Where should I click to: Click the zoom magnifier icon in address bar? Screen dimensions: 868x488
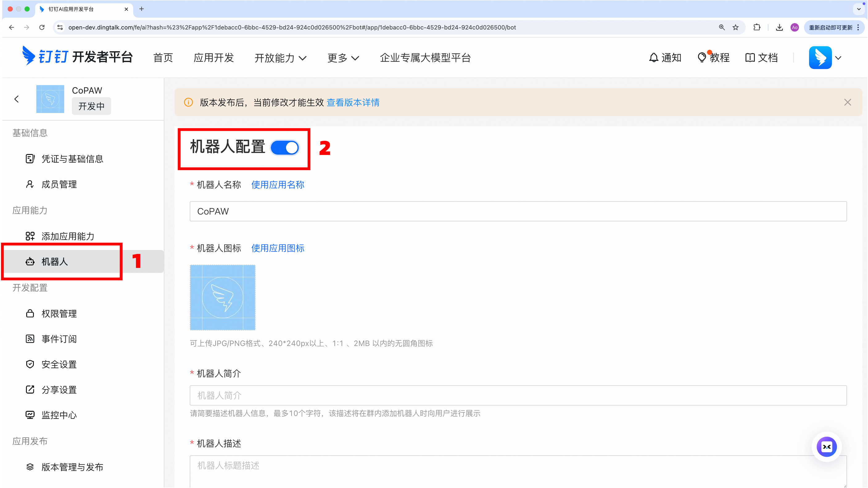pyautogui.click(x=721, y=27)
